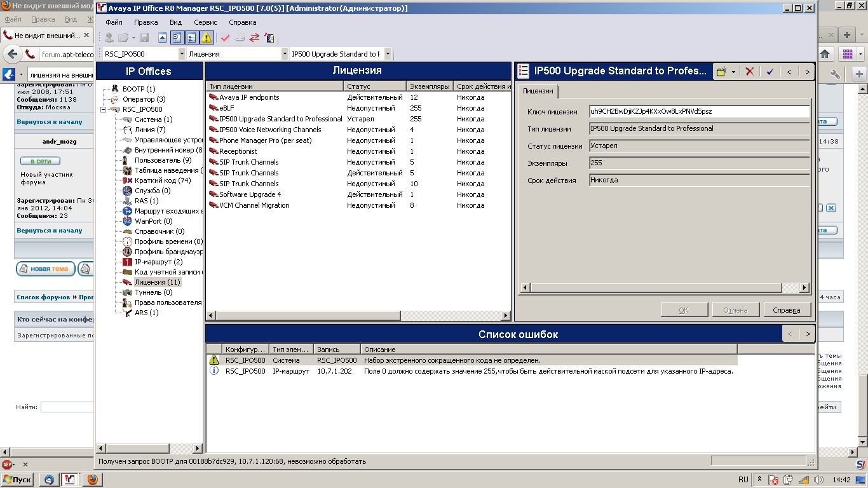Click the Пуск start button
868x488 pixels.
click(x=18, y=480)
